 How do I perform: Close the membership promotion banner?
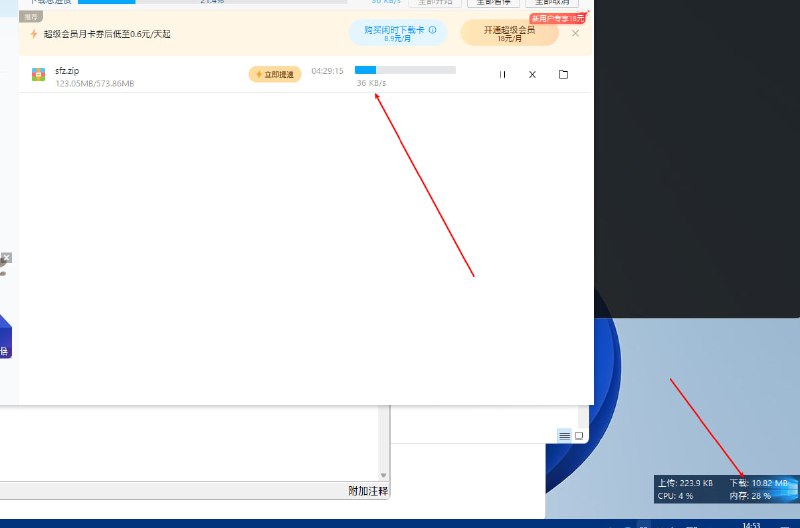tap(576, 34)
